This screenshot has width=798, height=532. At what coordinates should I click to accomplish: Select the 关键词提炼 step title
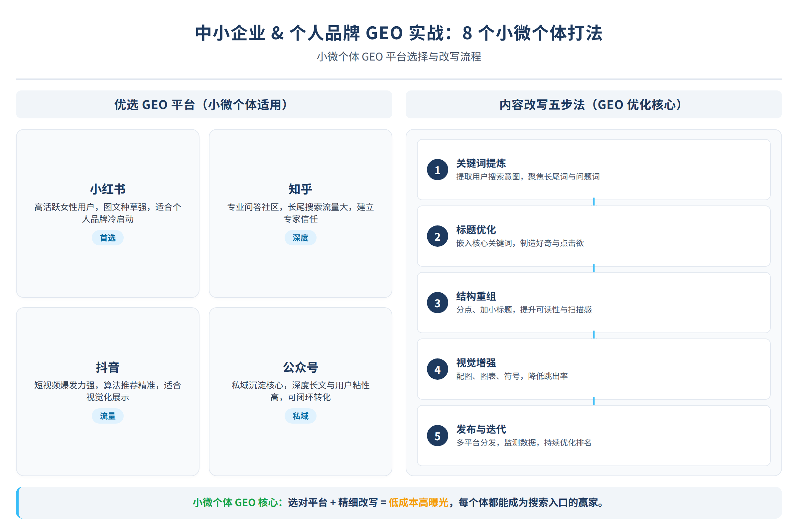[x=481, y=163]
